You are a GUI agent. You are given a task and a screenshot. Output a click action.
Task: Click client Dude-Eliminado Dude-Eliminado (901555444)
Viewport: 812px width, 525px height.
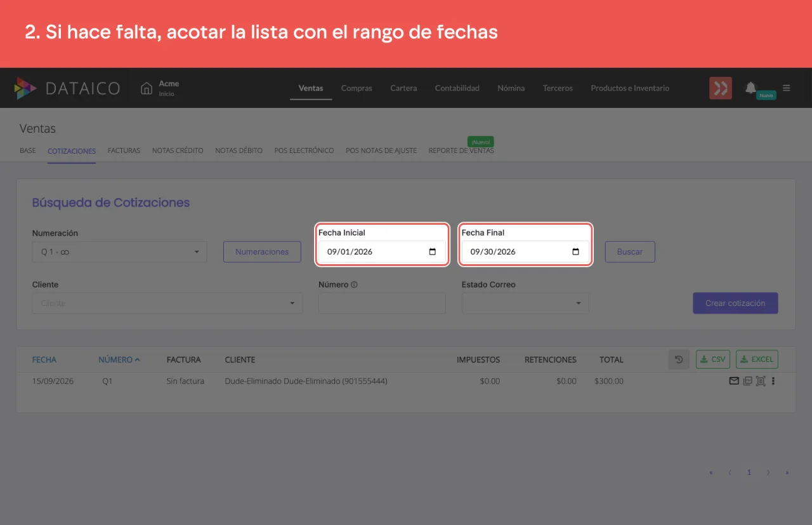(x=306, y=381)
